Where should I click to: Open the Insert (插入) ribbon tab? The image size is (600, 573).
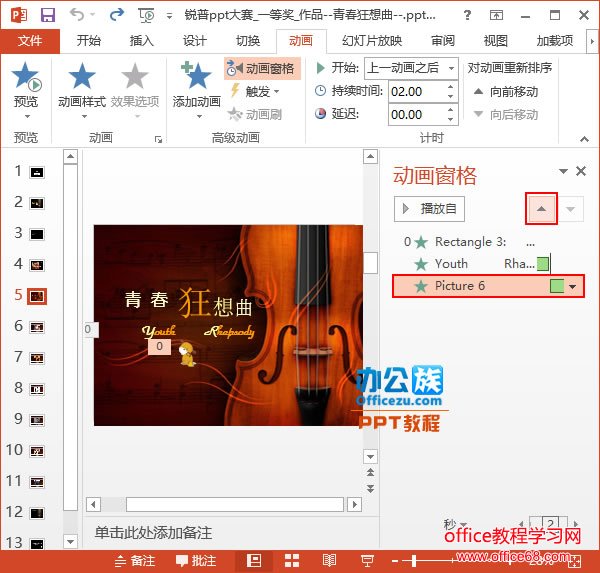(x=142, y=41)
